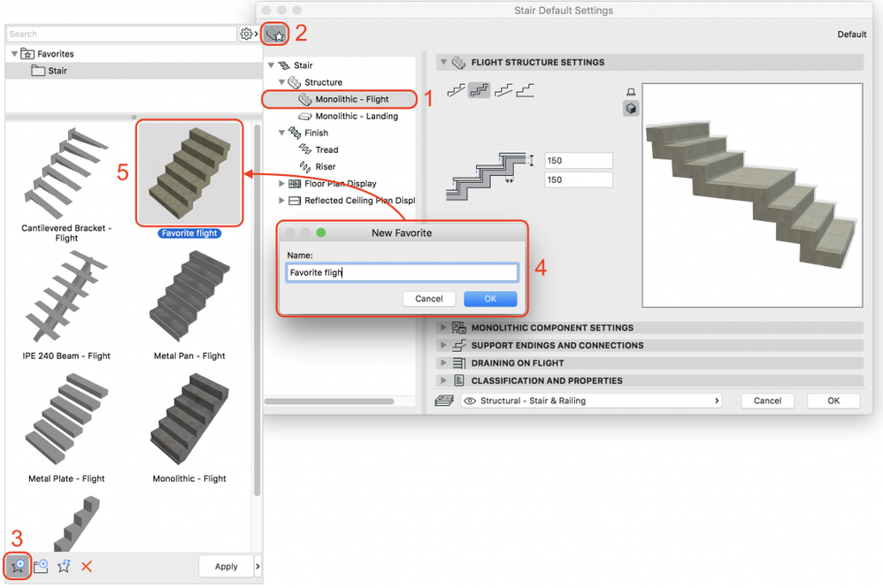
Task: Expand Classification and Properties panel
Action: [444, 380]
